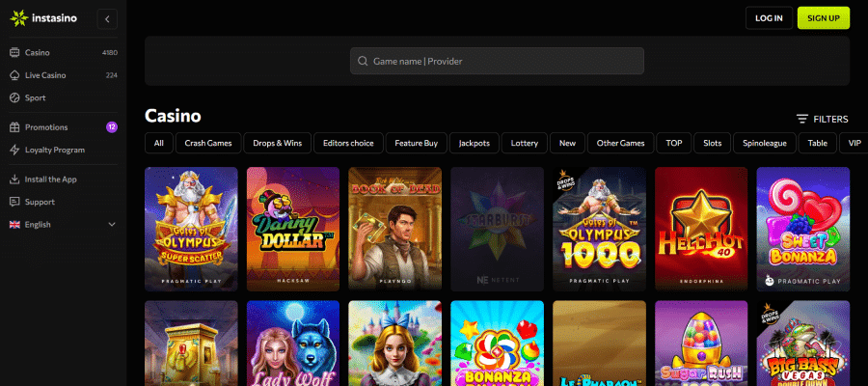
Task: Open the Casino sidebar section
Action: pyautogui.click(x=63, y=53)
